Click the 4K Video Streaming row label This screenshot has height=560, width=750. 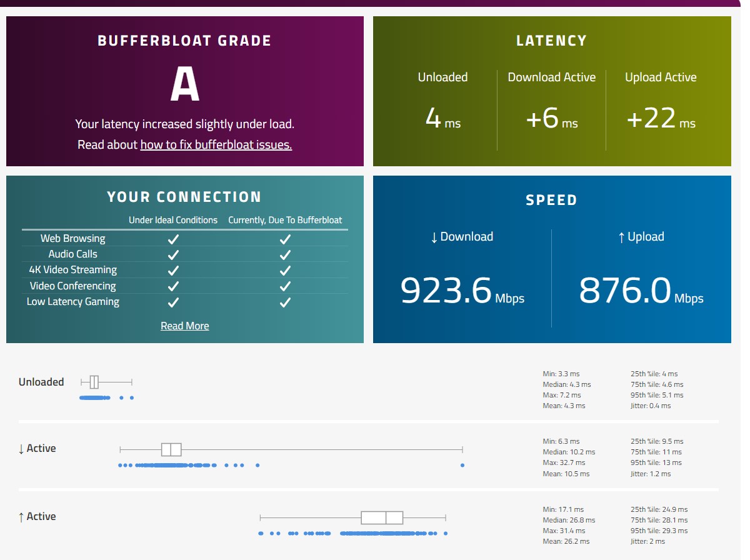coord(73,269)
